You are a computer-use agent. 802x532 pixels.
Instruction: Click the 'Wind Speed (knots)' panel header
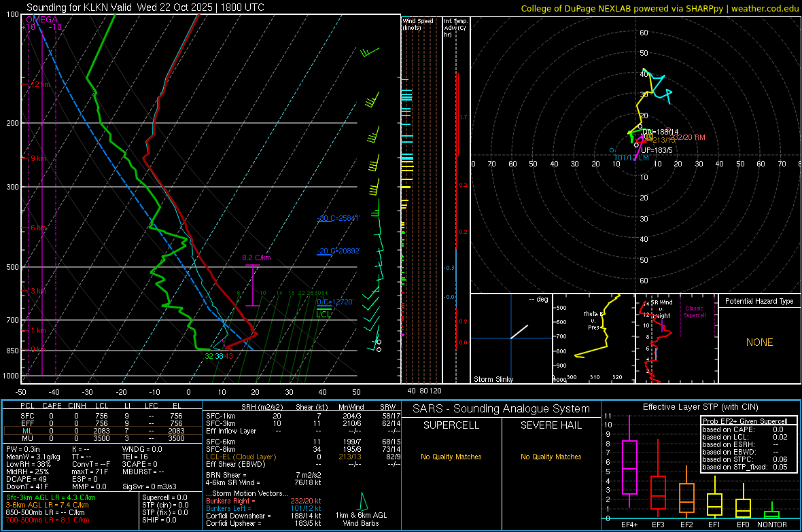tap(417, 24)
